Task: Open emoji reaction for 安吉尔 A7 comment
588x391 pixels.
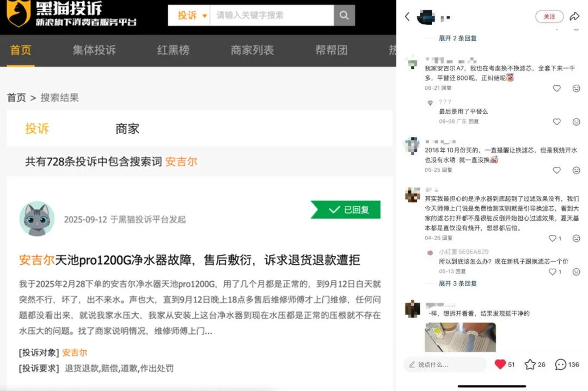Action: (577, 89)
